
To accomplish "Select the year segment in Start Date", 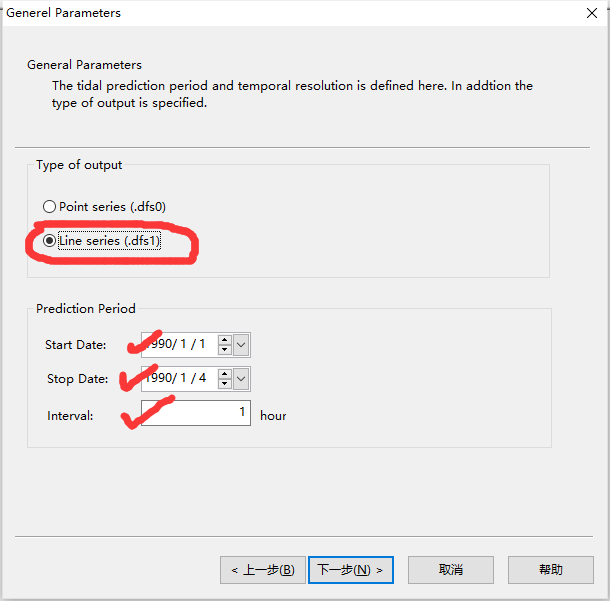I will click(160, 345).
